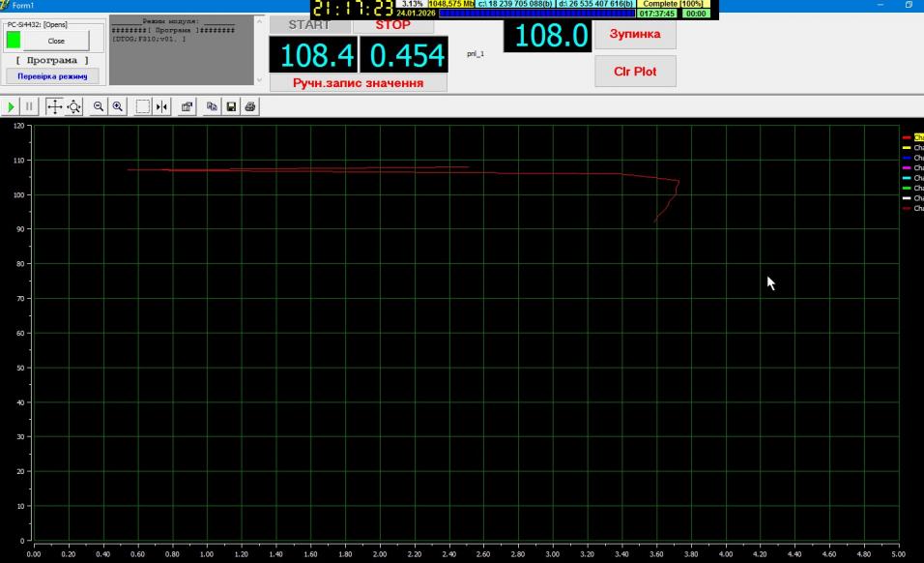The image size is (924, 563).
Task: Click the zoom in magnifier icon
Action: (x=117, y=106)
